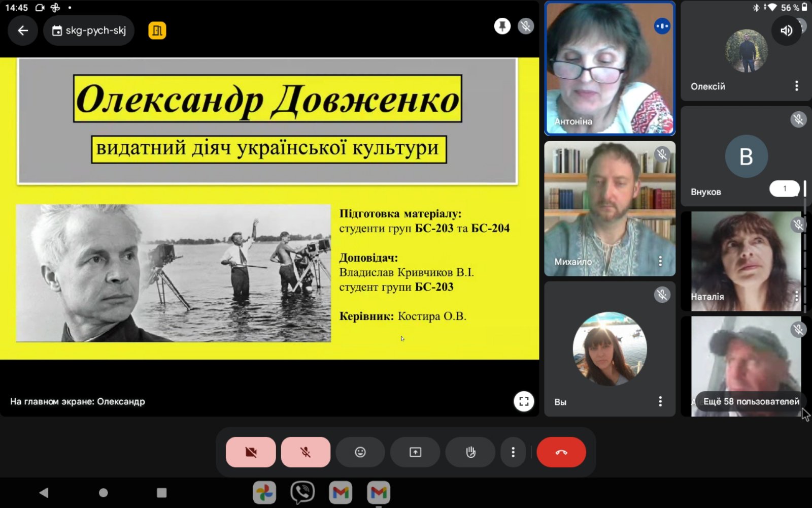Click the slide title Олександр Довженко
The height and width of the screenshot is (508, 812).
coord(267,99)
